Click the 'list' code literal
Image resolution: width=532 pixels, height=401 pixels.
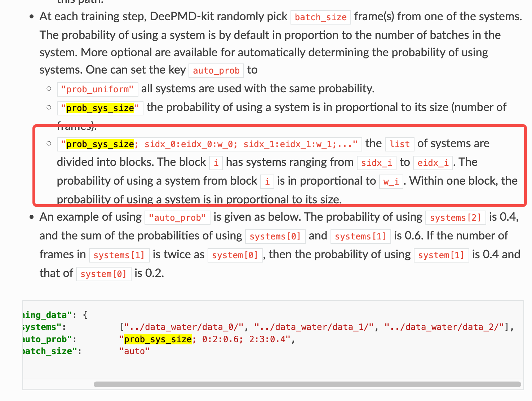pyautogui.click(x=400, y=144)
